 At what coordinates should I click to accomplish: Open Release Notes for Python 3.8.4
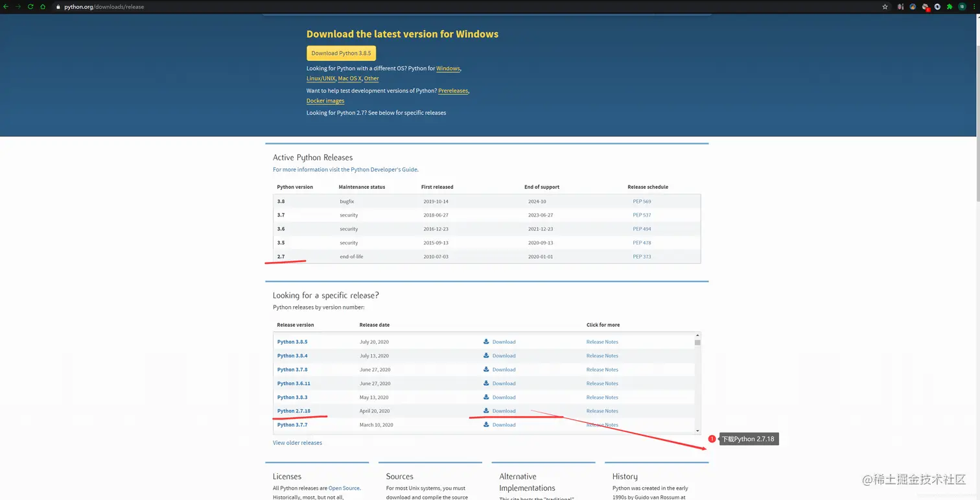(x=602, y=355)
